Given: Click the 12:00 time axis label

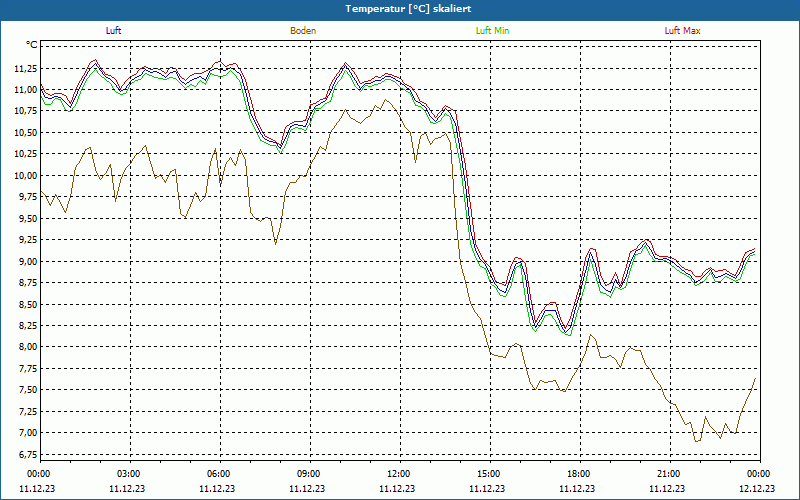Looking at the screenshot, I should click(400, 474).
